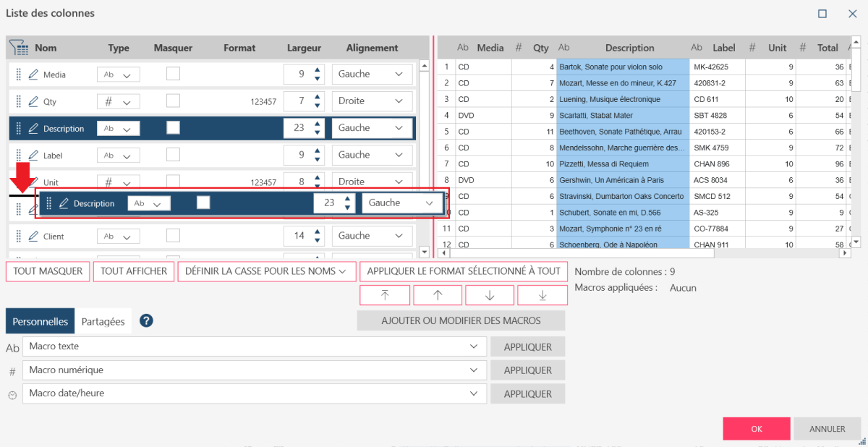The height and width of the screenshot is (447, 868).
Task: Tick the Masquer checkbox for Label
Action: (x=173, y=155)
